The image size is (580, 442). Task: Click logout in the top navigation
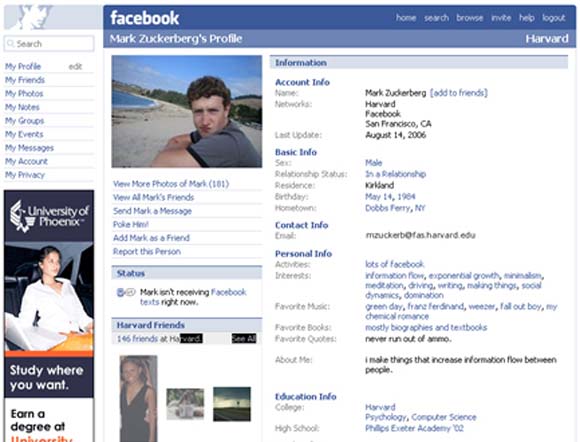[x=553, y=18]
